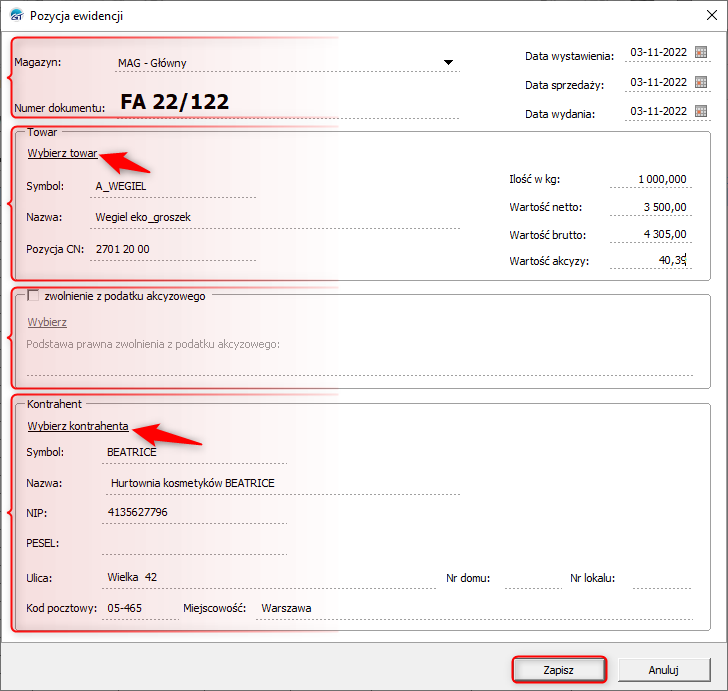Click the Podstawa prawna zwolnienia field
Viewport: 728px width, 691px height.
(359, 365)
